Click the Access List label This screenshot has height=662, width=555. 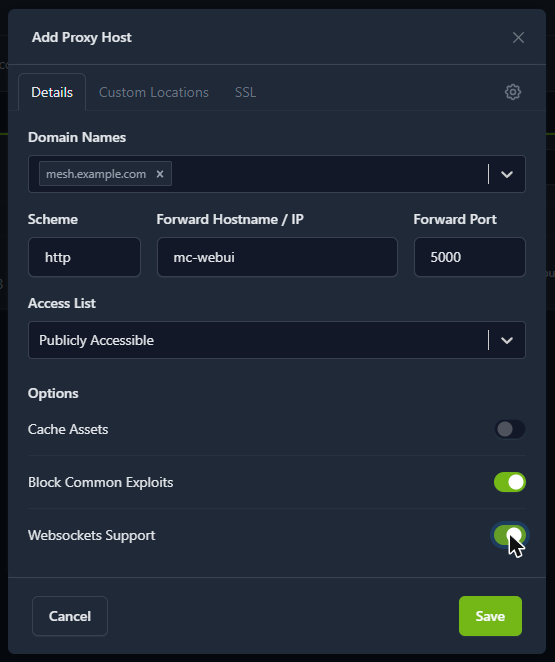(62, 304)
